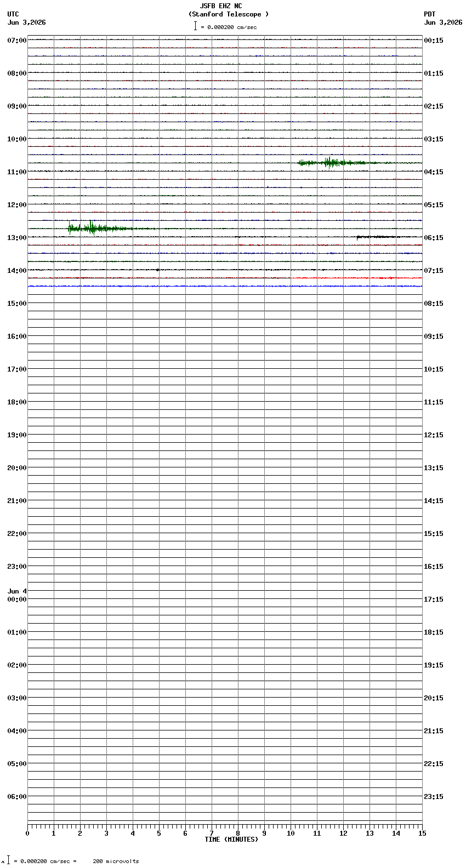Viewport: 466px width, 868px height.
Task: Click the '11:00' UTC time label
Action: tap(17, 172)
